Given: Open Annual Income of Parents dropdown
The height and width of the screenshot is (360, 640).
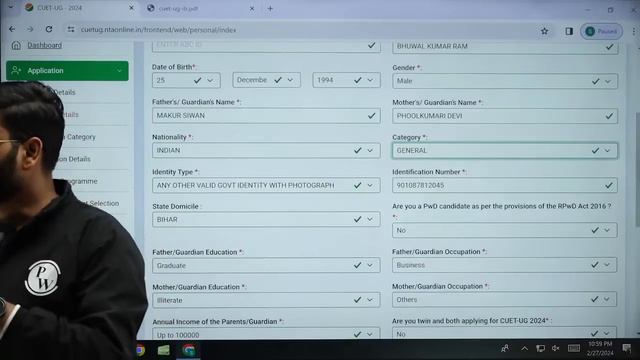Looking at the screenshot, I should click(266, 333).
